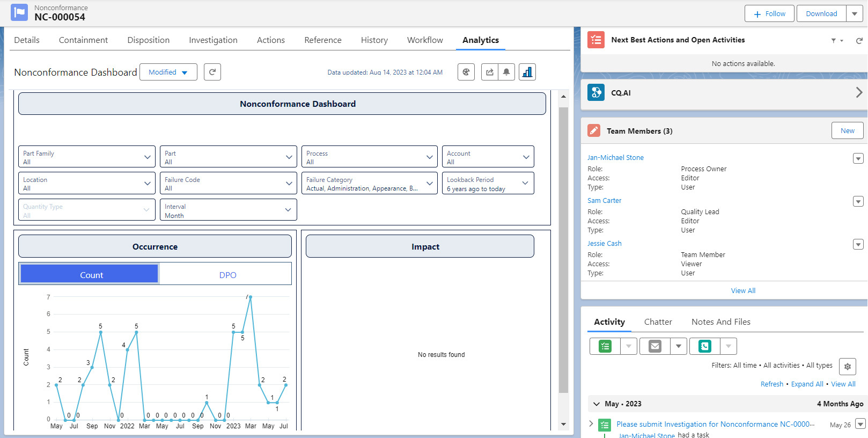Screen dimensions: 868x438
Task: Click the CQ.AI icon
Action: (596, 92)
